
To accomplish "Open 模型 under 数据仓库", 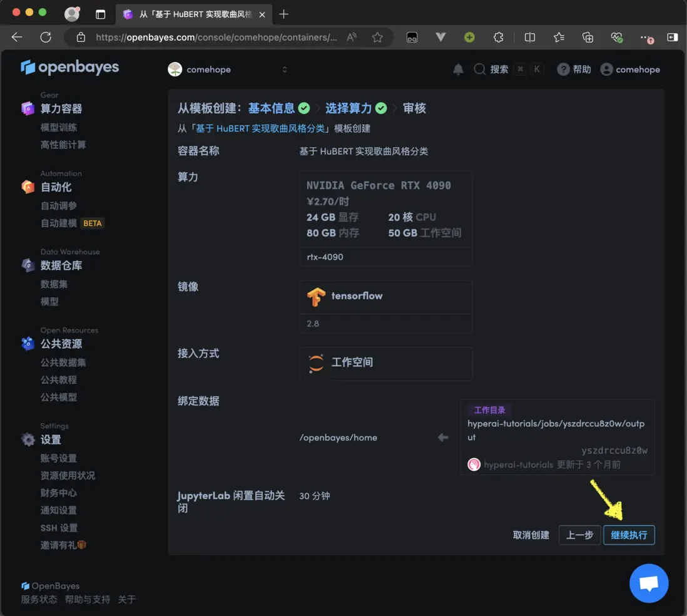I will (49, 302).
